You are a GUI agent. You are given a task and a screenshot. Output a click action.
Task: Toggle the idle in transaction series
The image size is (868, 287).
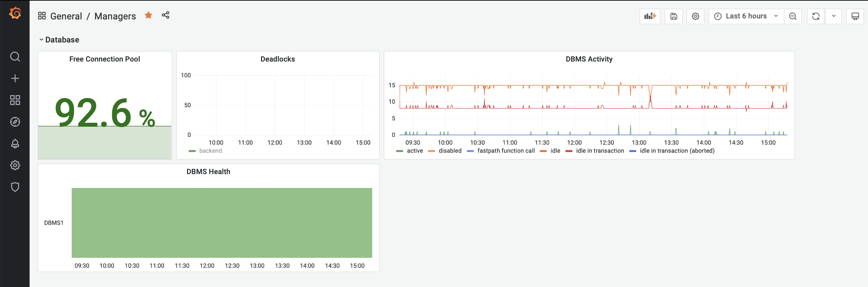pos(600,151)
